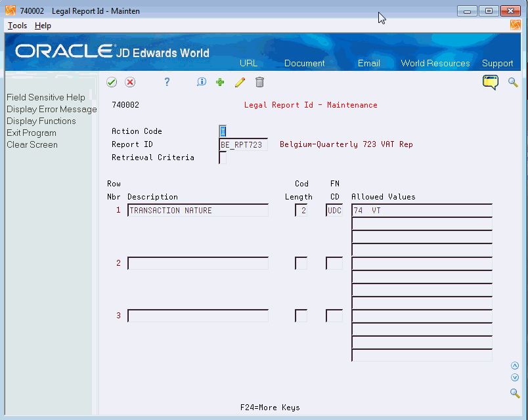Click the application icon in title bar
This screenshot has height=420, width=528.
[x=11, y=10]
